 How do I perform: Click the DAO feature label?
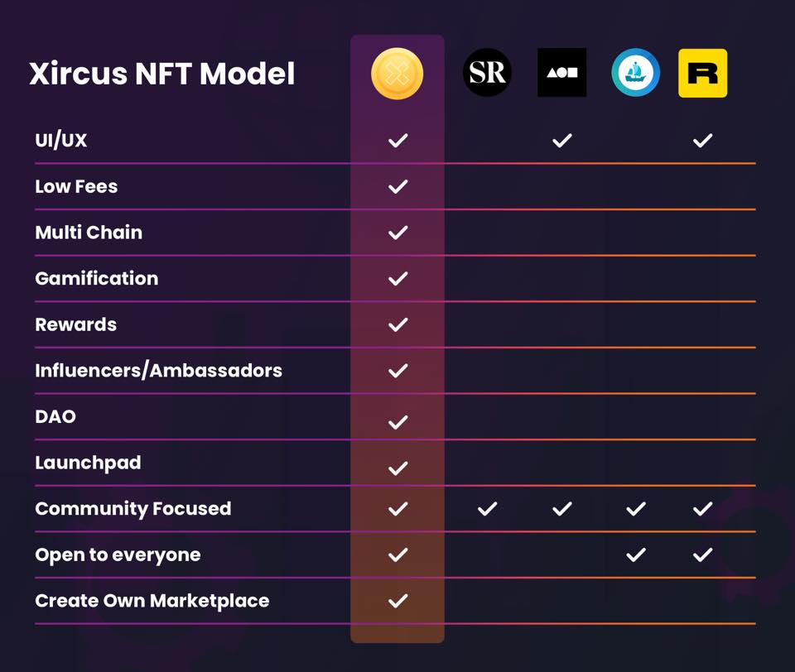(x=55, y=416)
